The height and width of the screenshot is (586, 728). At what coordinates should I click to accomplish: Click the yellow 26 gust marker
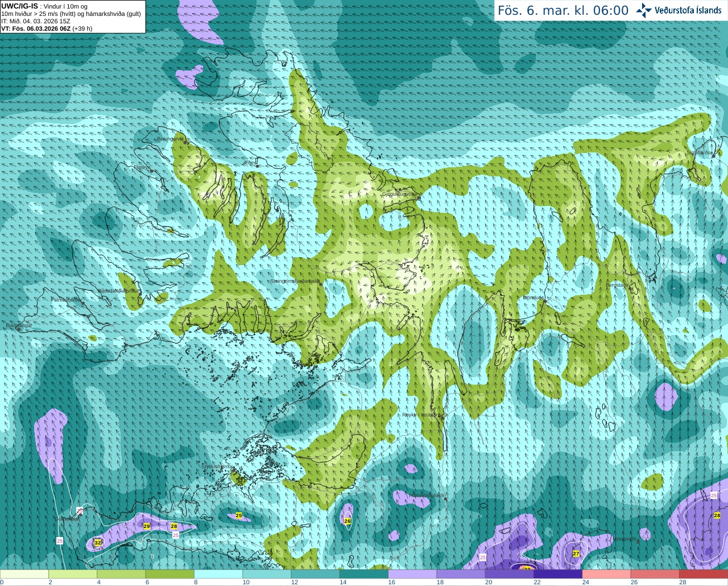[348, 521]
